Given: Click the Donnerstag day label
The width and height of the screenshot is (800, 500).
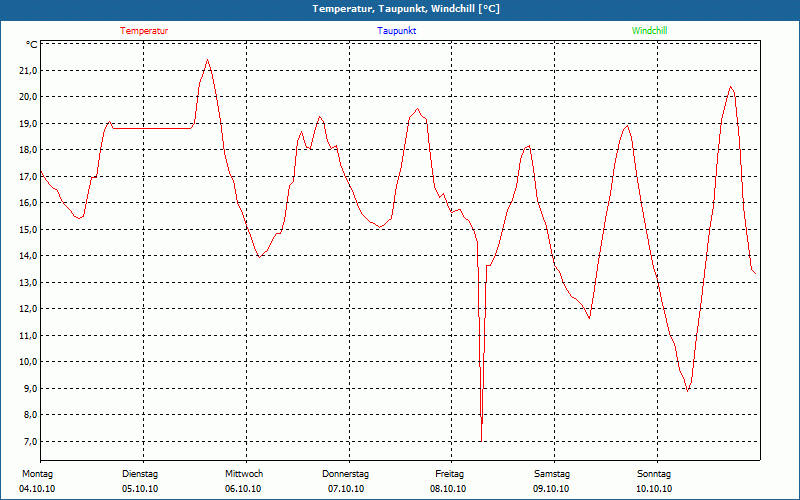Looking at the screenshot, I should pyautogui.click(x=345, y=474).
